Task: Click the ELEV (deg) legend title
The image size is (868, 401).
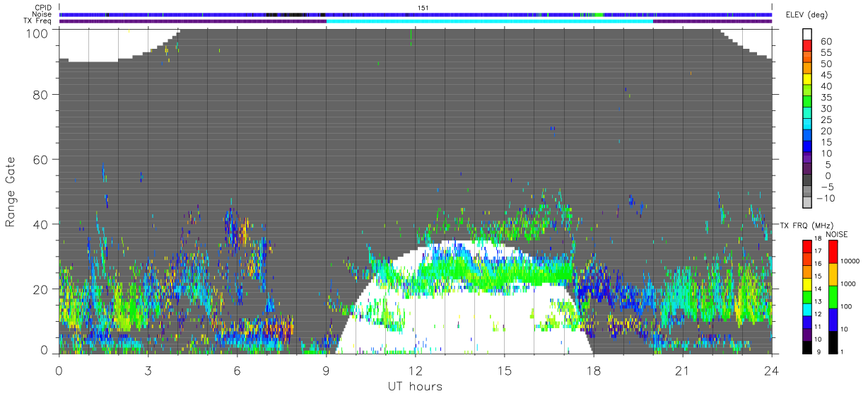Action: coord(807,15)
